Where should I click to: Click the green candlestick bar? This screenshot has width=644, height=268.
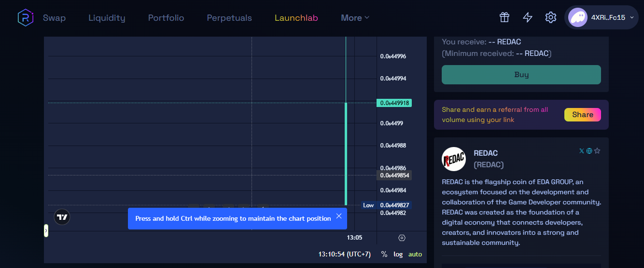[x=346, y=154]
